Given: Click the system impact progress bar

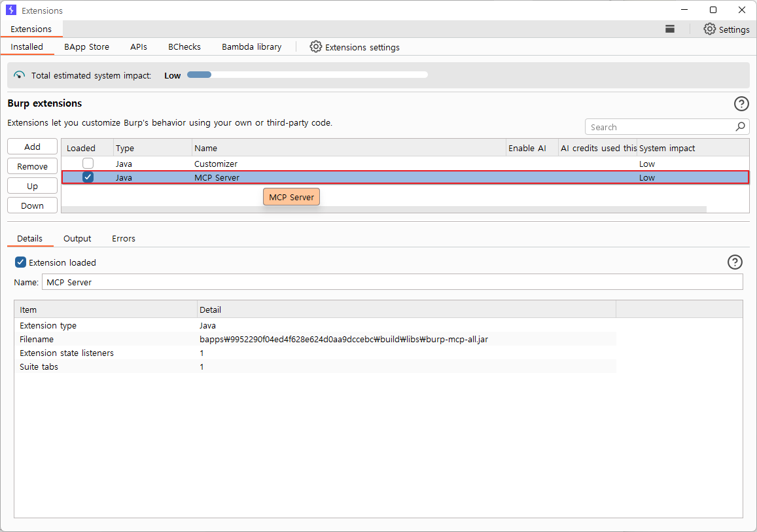Looking at the screenshot, I should [x=308, y=75].
